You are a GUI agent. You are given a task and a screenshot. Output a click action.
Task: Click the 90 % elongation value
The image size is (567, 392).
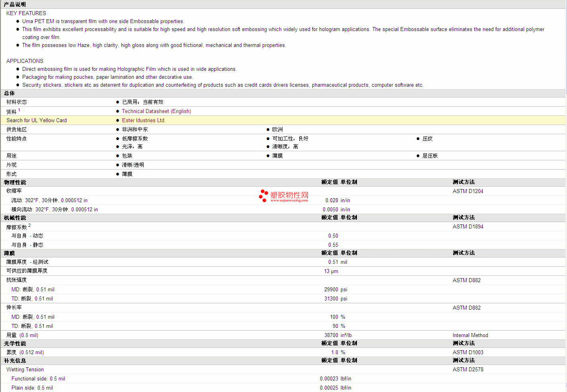[x=339, y=326]
